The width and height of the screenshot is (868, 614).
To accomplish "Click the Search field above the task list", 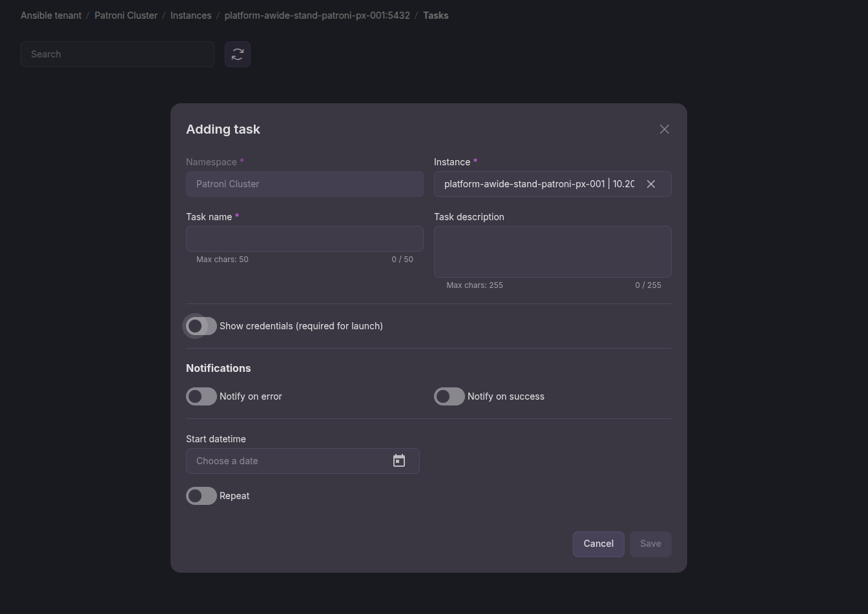I will click(x=117, y=54).
